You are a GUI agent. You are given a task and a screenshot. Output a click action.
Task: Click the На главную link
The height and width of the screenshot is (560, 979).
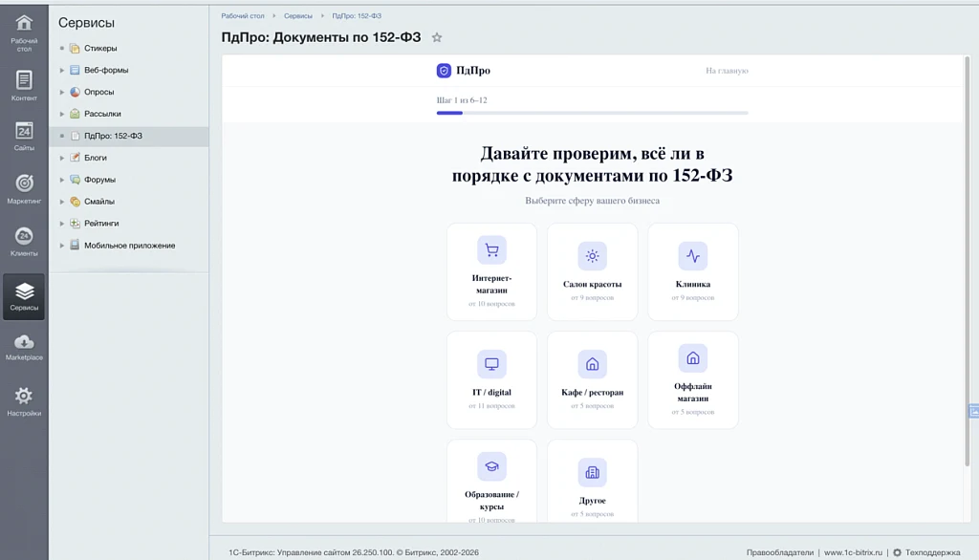(727, 71)
